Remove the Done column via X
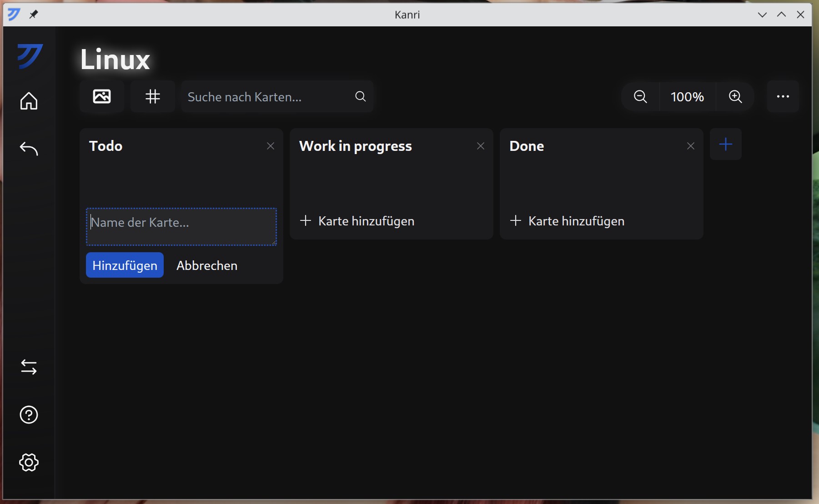 click(691, 146)
